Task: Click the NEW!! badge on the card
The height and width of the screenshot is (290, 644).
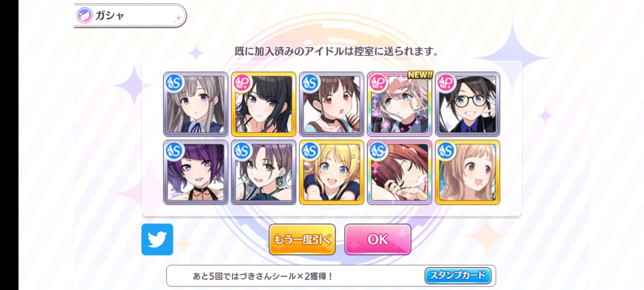Action: click(x=420, y=75)
